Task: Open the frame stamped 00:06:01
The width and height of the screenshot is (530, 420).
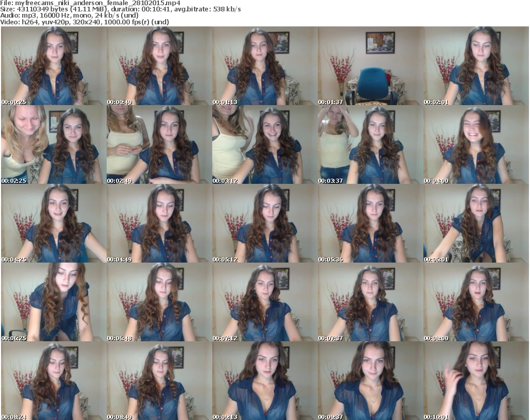Action: pos(476,223)
